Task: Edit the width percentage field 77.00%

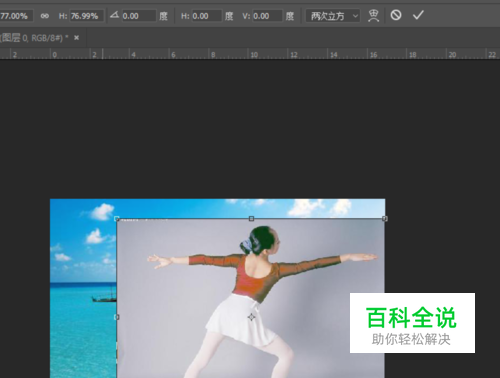Action: 16,16
